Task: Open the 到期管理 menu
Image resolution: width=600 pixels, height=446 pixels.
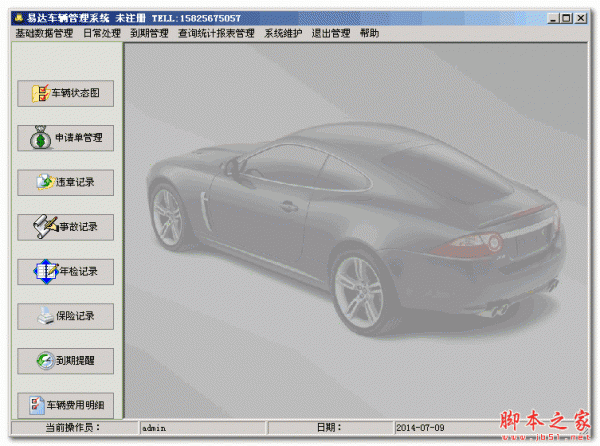Action: click(x=149, y=33)
